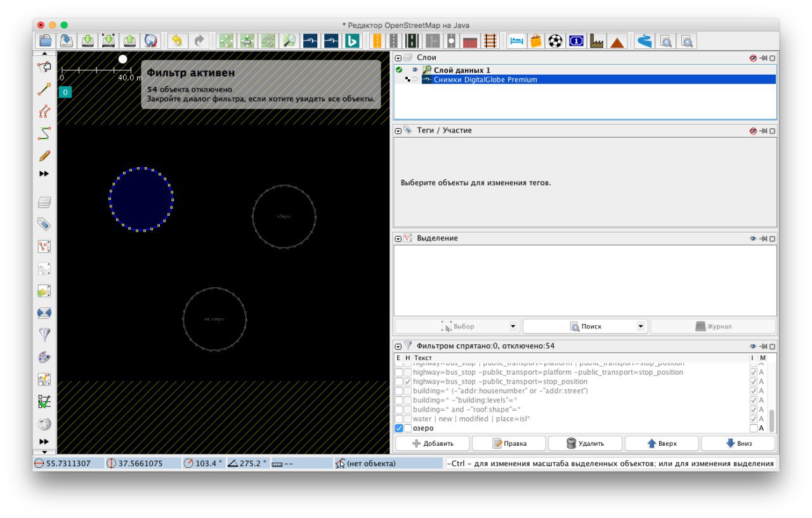Select the select-and-move objects tool
Screen dimensions: 812x518
(x=44, y=67)
